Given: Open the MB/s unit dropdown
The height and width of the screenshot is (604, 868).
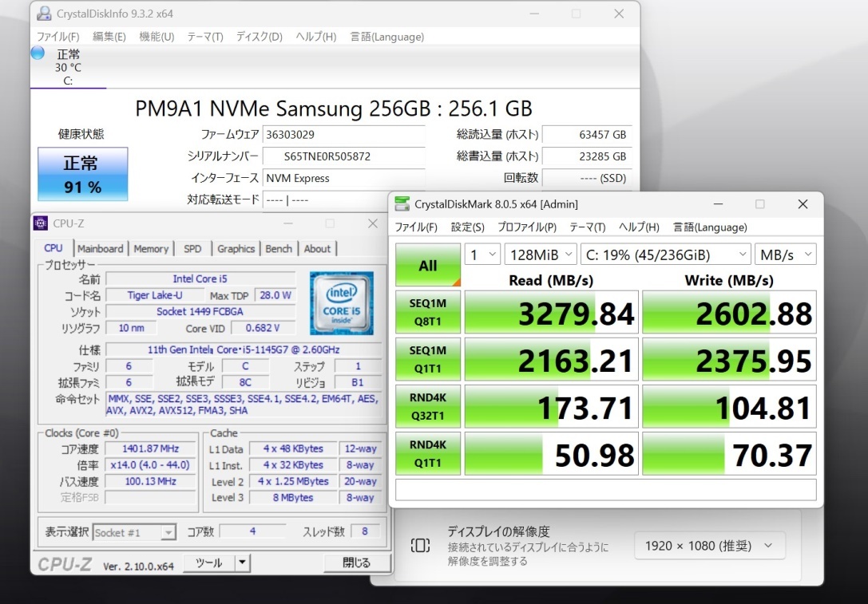Looking at the screenshot, I should coord(786,255).
